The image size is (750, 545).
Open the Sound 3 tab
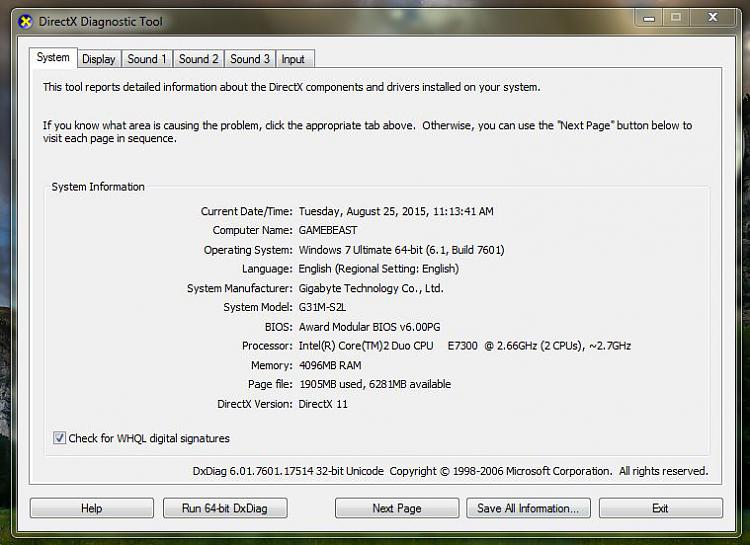pos(250,59)
